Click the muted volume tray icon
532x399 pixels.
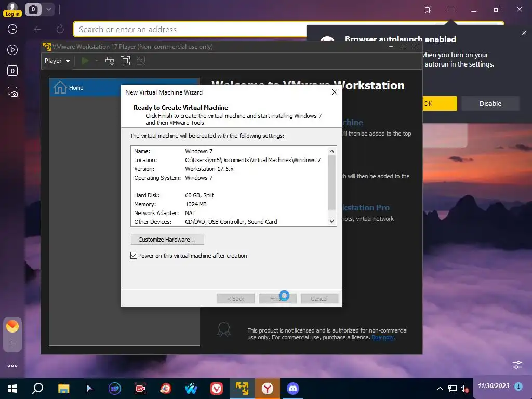point(464,389)
